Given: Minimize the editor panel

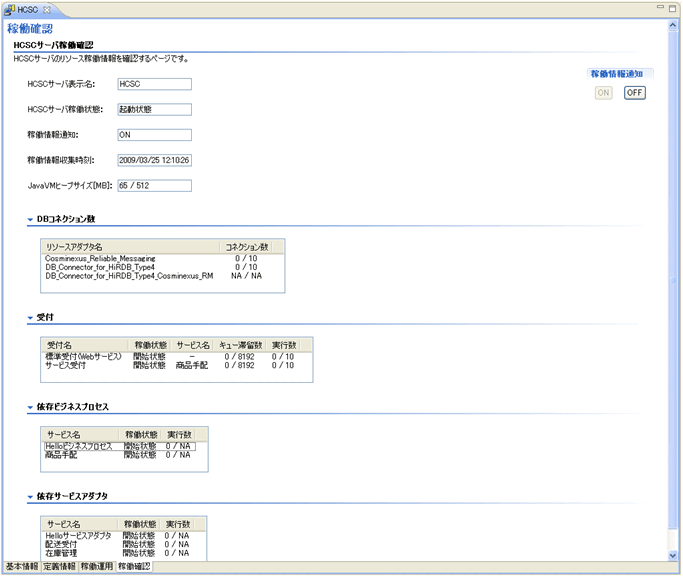Looking at the screenshot, I should click(659, 8).
